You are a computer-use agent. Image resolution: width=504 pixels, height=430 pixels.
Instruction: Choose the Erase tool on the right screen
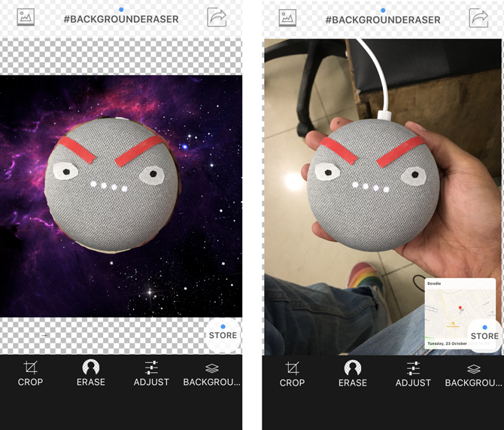coord(353,374)
